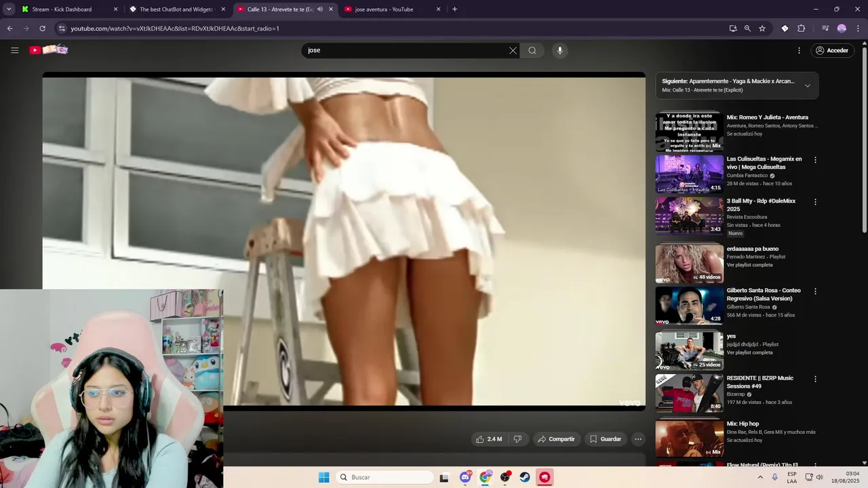The width and height of the screenshot is (868, 488).
Task: Close the jose aventura YouTube tab
Action: click(438, 9)
